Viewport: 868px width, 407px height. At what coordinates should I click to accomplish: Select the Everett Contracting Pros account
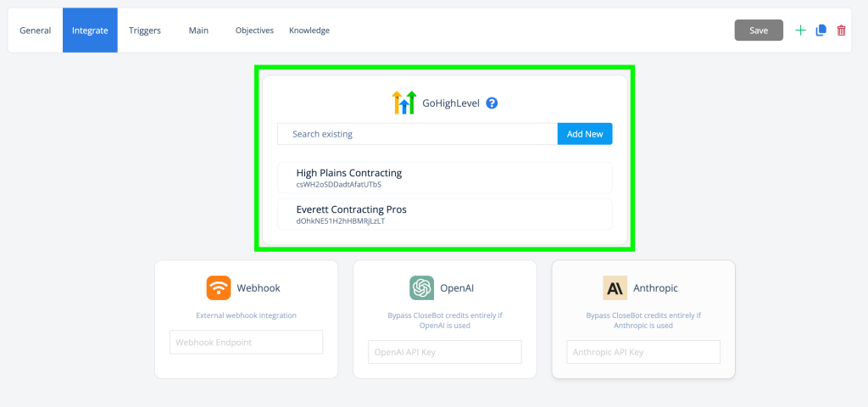[444, 215]
